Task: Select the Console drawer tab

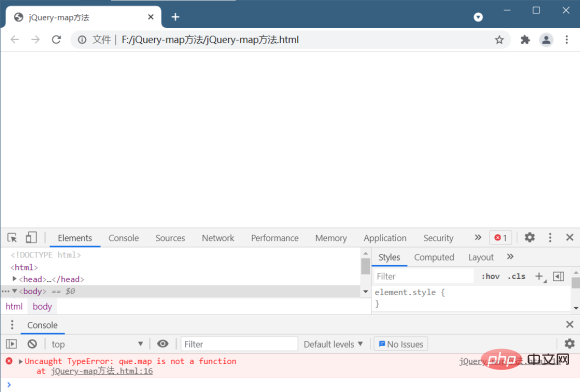Action: point(42,325)
